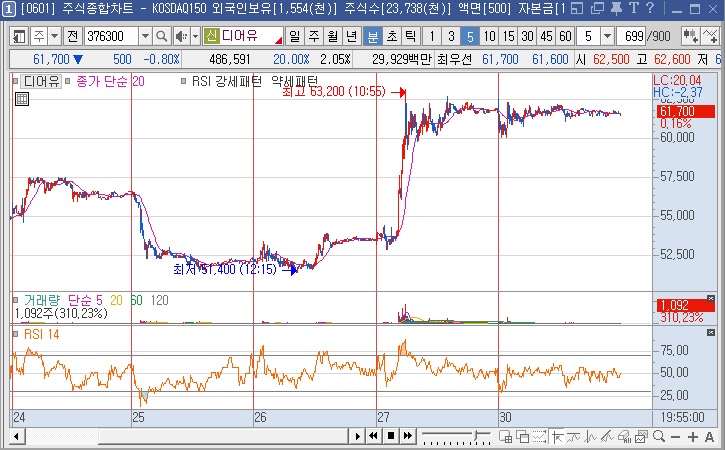Image resolution: width=725 pixels, height=450 pixels.
Task: Select the 일 daily period toggle
Action: [295, 36]
